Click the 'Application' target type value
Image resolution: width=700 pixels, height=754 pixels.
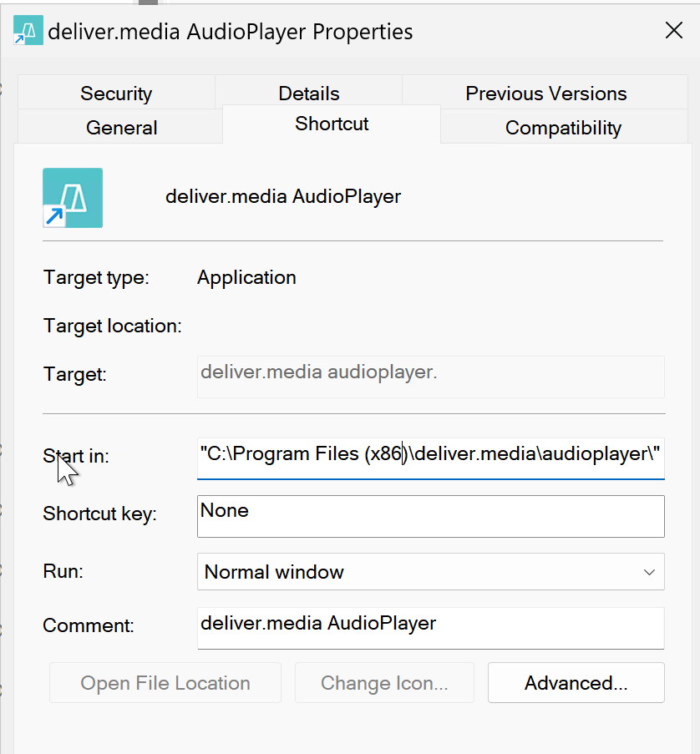pos(246,277)
